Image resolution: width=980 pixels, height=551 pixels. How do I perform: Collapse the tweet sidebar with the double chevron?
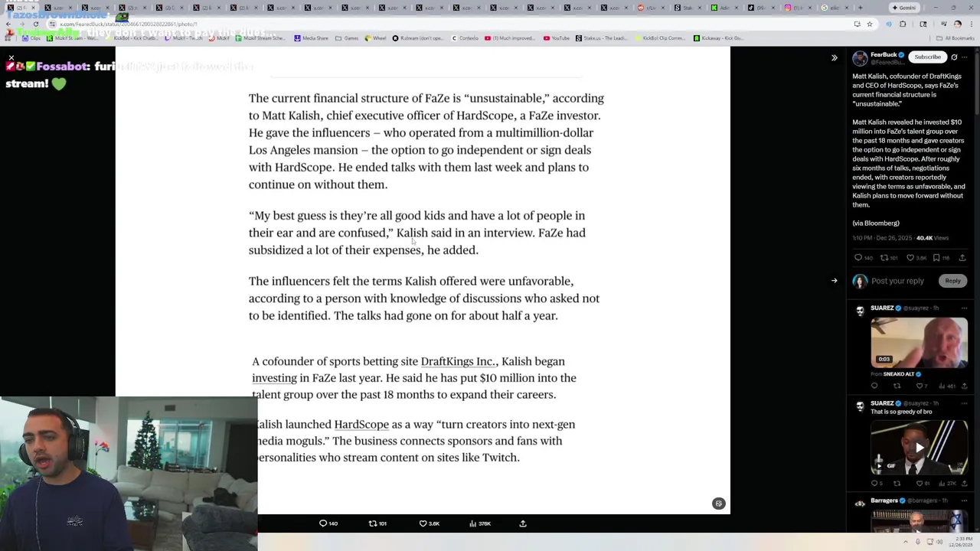pos(835,57)
